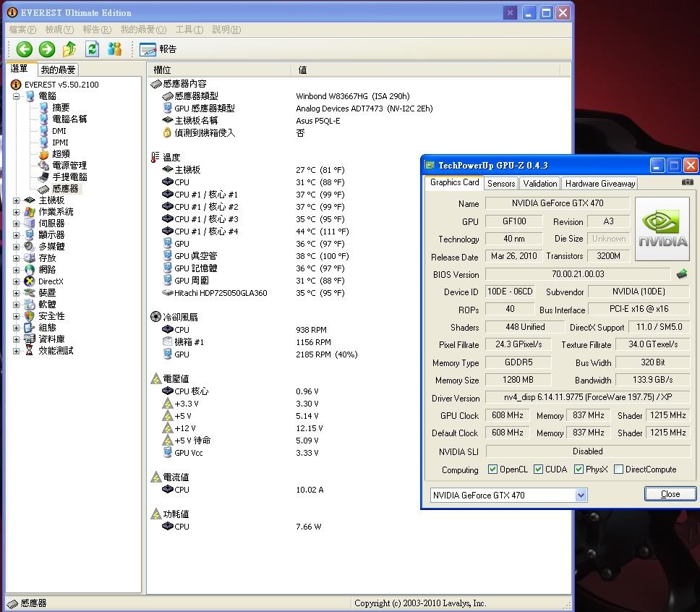This screenshot has width=700, height=612.
Task: Click the 報告 report button in toolbar
Action: (x=158, y=49)
